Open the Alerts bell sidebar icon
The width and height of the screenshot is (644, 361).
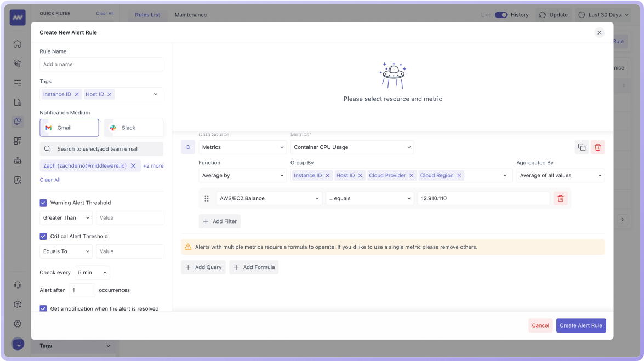(x=18, y=122)
